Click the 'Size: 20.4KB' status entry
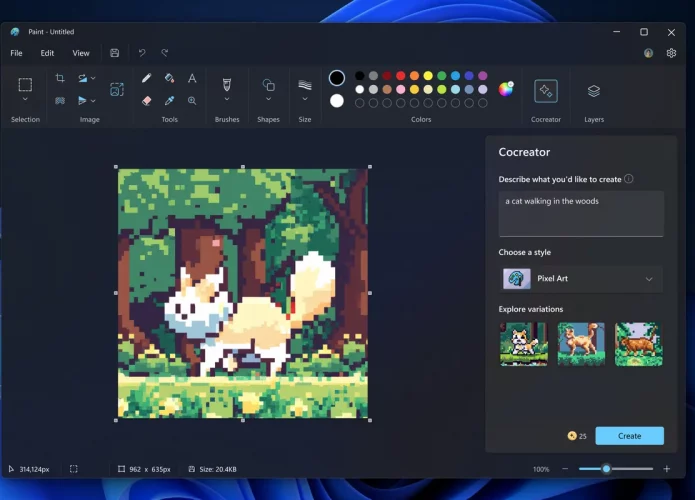Image resolution: width=695 pixels, height=500 pixels. click(213, 469)
